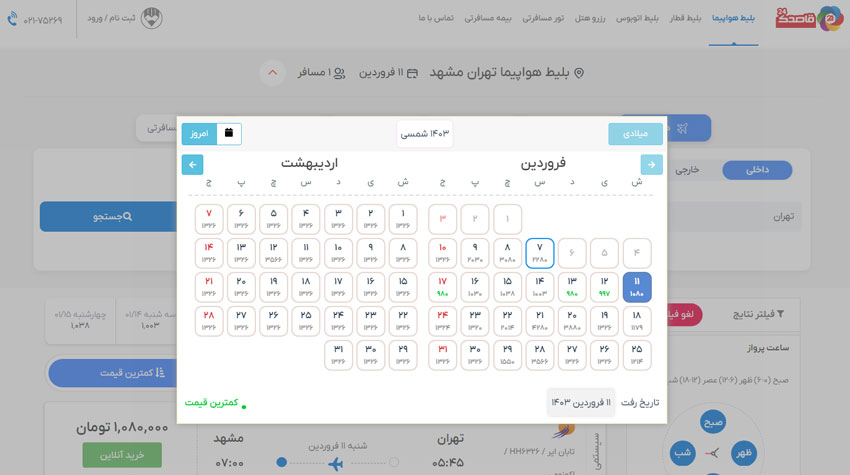
Task: Click the departure date field ۱۱ فروردین ۱۴۰۳
Action: (581, 402)
